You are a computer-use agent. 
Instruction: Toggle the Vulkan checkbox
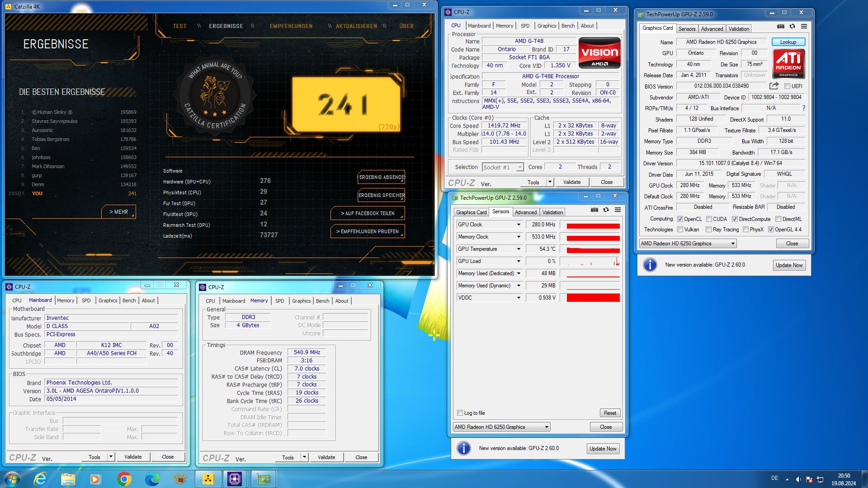tap(680, 230)
